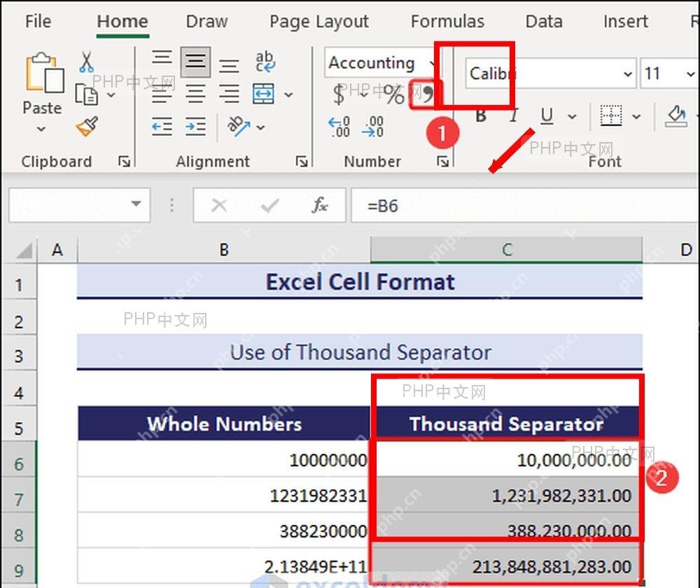This screenshot has height=588, width=700.
Task: Confirm formula entry with checkmark
Action: point(269,205)
